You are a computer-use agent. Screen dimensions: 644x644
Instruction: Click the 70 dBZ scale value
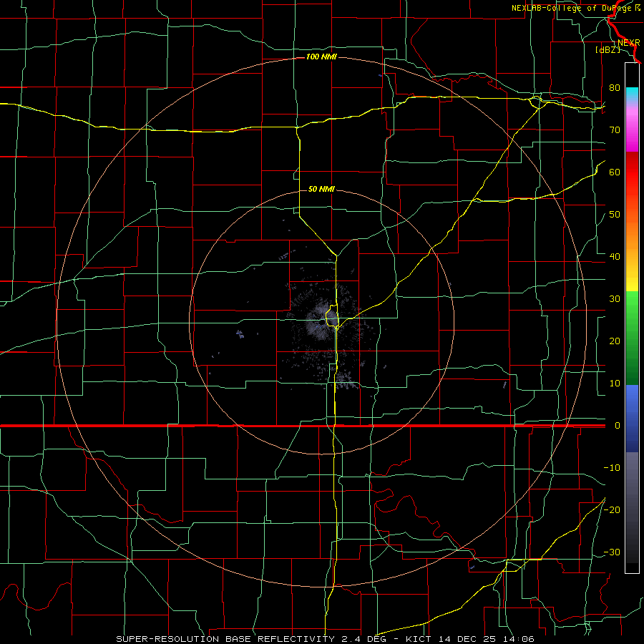(615, 130)
